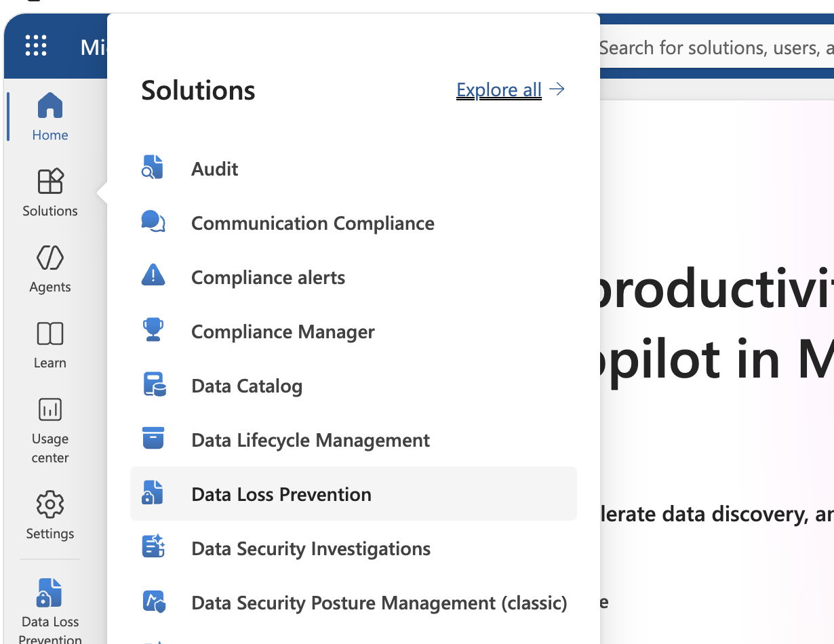This screenshot has height=644, width=834.
Task: Open Solutions in the left sidebar
Action: [x=50, y=193]
